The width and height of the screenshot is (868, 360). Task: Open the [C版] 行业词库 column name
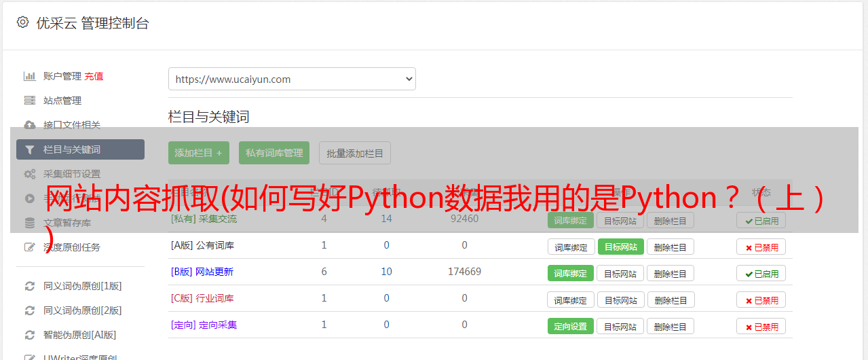[x=202, y=298]
